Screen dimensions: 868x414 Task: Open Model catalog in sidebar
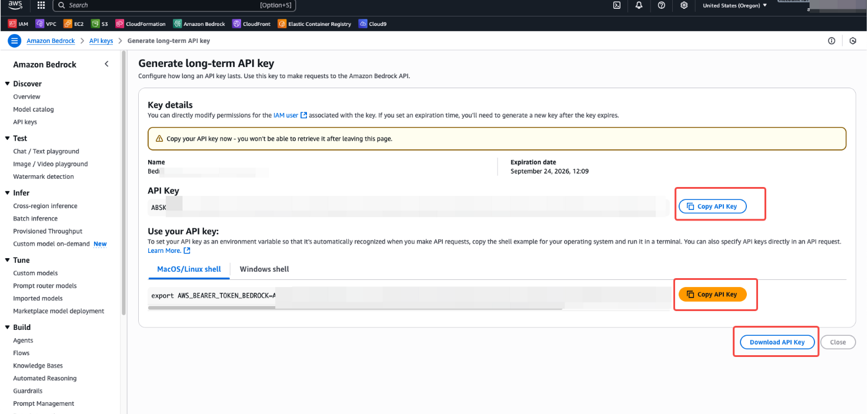(x=34, y=109)
